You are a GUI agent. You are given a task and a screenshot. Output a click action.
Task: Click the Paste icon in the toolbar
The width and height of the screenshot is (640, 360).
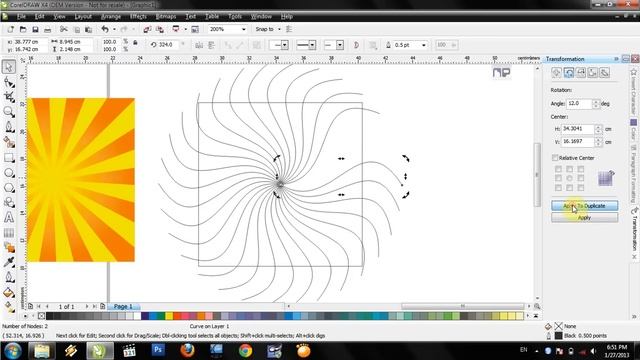pos(88,29)
